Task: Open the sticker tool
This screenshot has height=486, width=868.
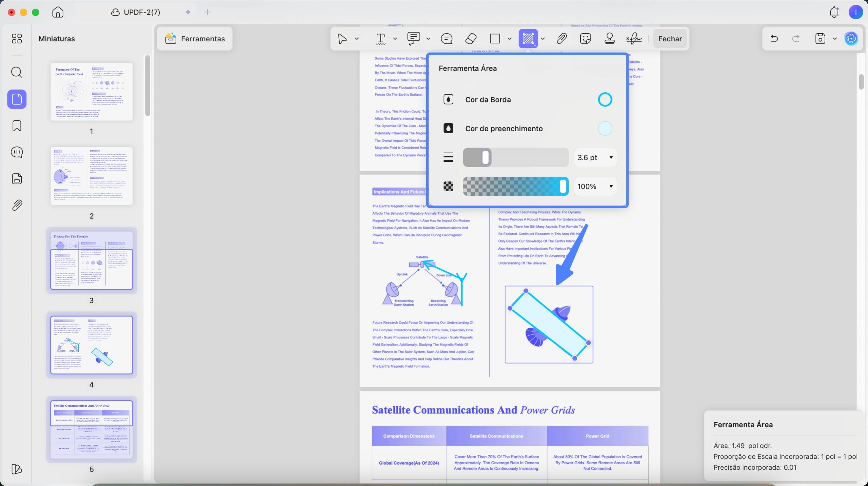Action: pos(586,39)
